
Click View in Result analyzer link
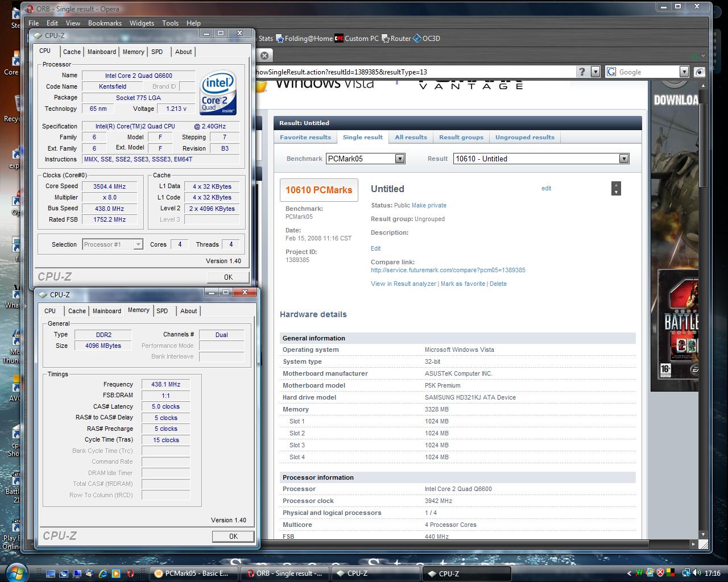(x=404, y=284)
